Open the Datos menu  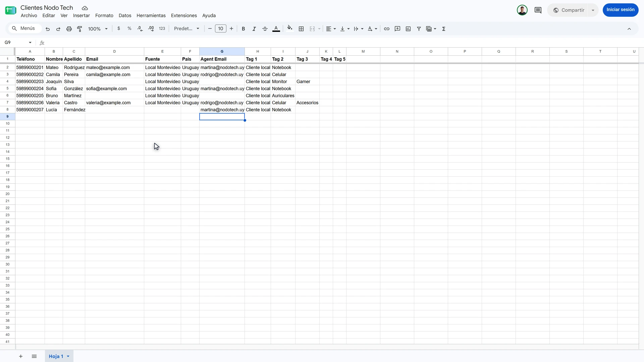[x=125, y=15]
